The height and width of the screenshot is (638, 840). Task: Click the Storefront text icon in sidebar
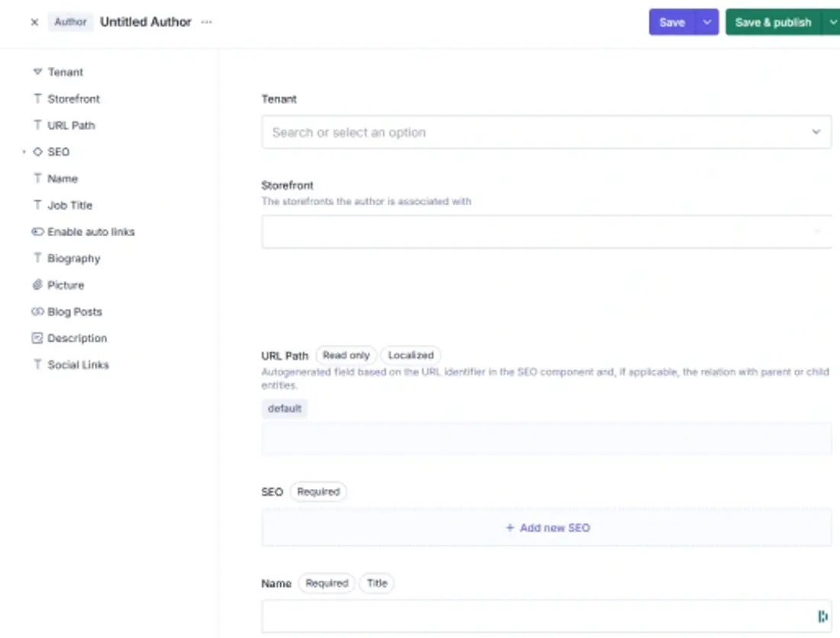(37, 99)
